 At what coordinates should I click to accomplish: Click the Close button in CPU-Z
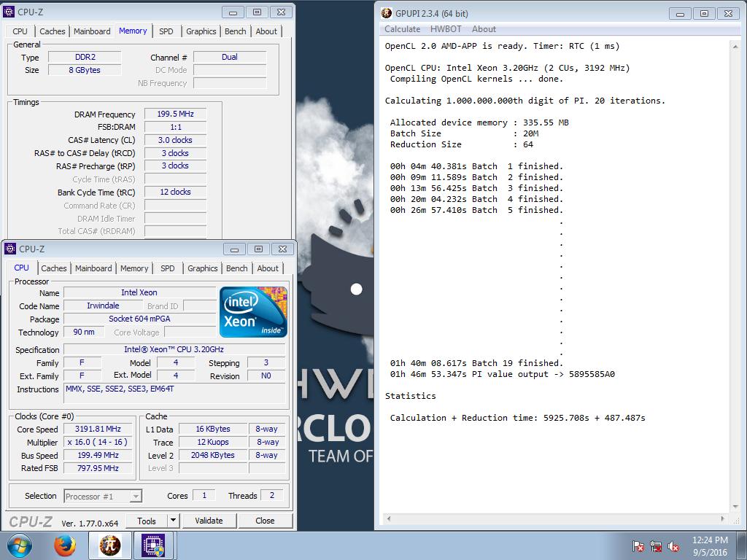(265, 521)
